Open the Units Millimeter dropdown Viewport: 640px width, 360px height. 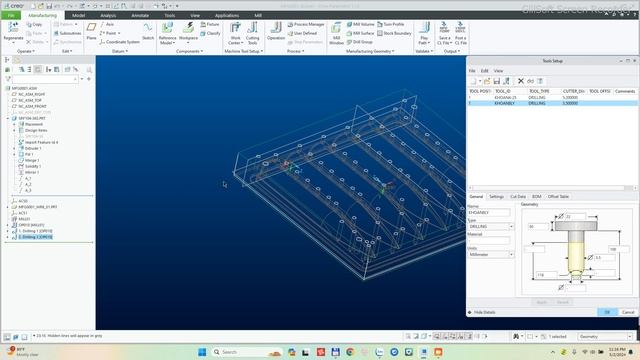[511, 255]
